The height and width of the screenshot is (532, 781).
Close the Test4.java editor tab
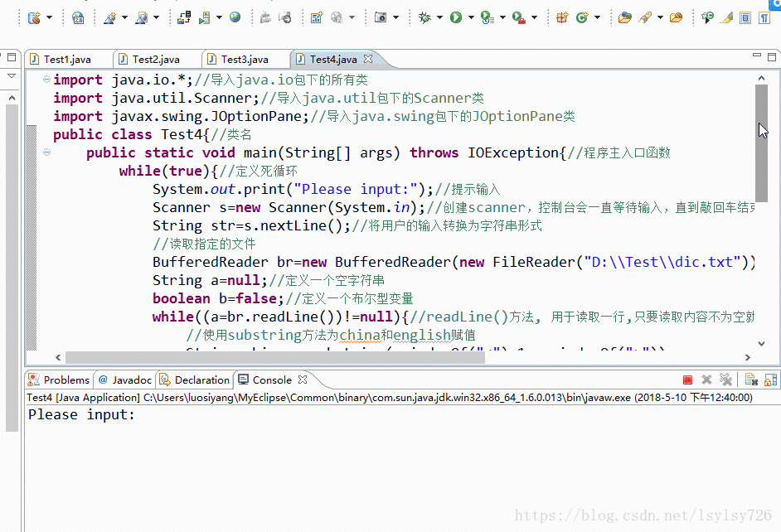368,59
